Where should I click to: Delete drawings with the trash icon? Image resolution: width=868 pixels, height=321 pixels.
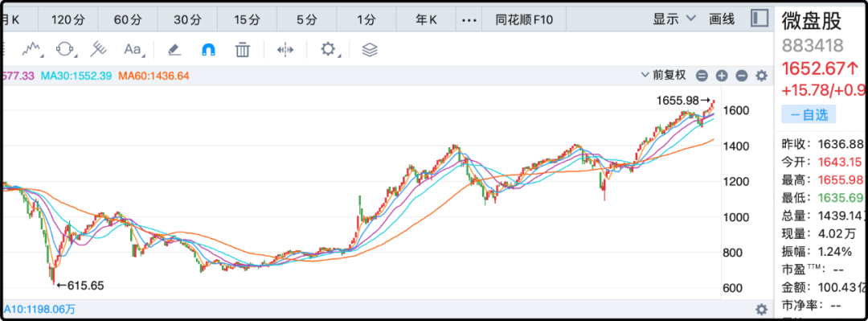coord(242,50)
